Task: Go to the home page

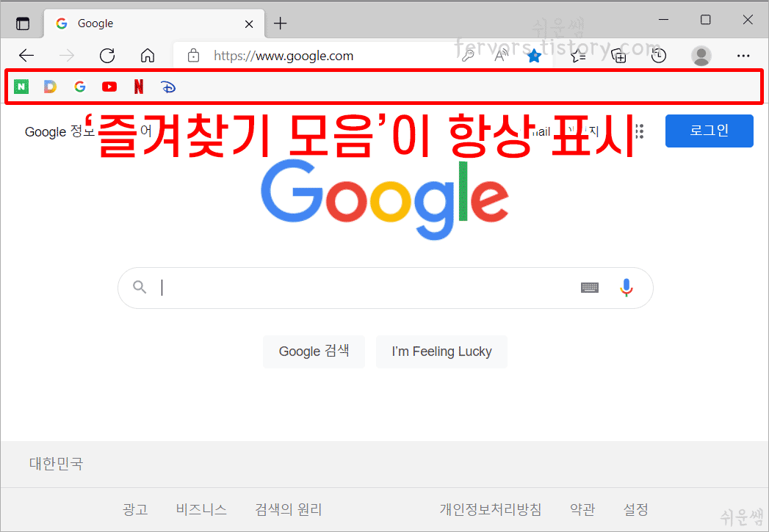Action: click(147, 56)
